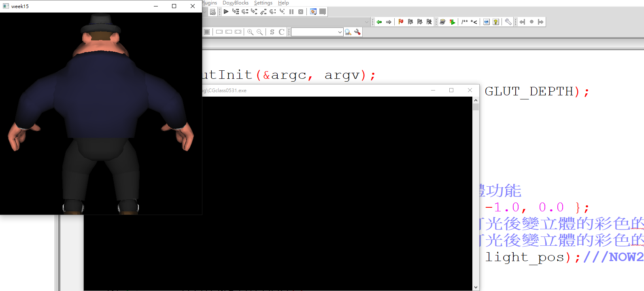Open DoxyBlocks CHM help icon
This screenshot has width=644, height=291.
[496, 22]
